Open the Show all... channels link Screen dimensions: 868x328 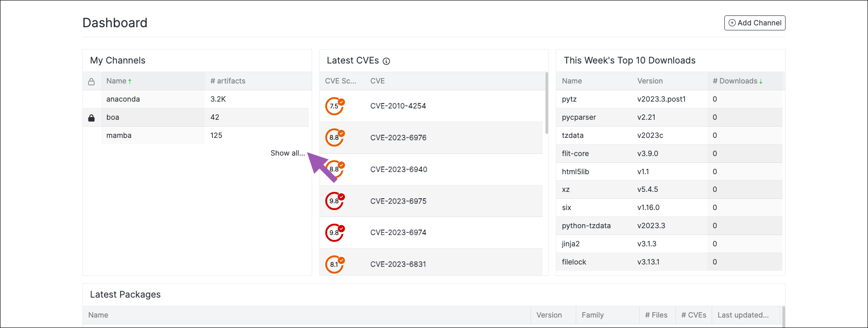coord(288,153)
